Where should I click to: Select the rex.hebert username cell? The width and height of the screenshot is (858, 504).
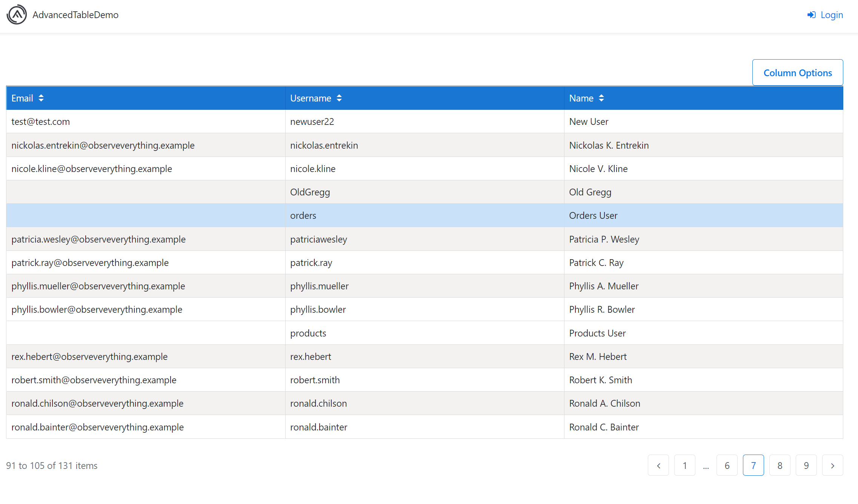[x=424, y=356]
